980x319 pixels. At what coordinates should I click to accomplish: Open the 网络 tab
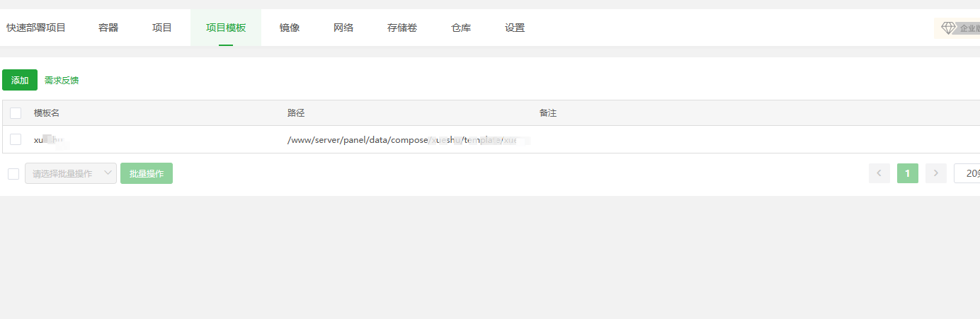(x=343, y=28)
